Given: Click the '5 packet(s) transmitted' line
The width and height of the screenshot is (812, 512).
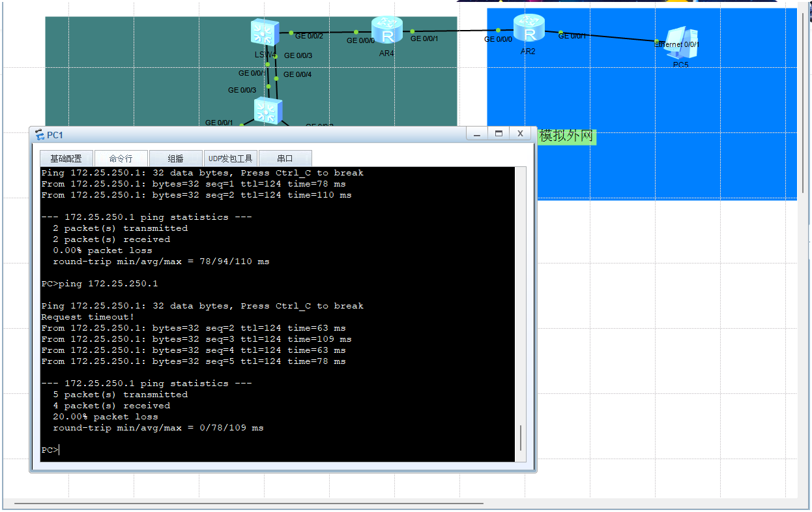Looking at the screenshot, I should coord(120,395).
